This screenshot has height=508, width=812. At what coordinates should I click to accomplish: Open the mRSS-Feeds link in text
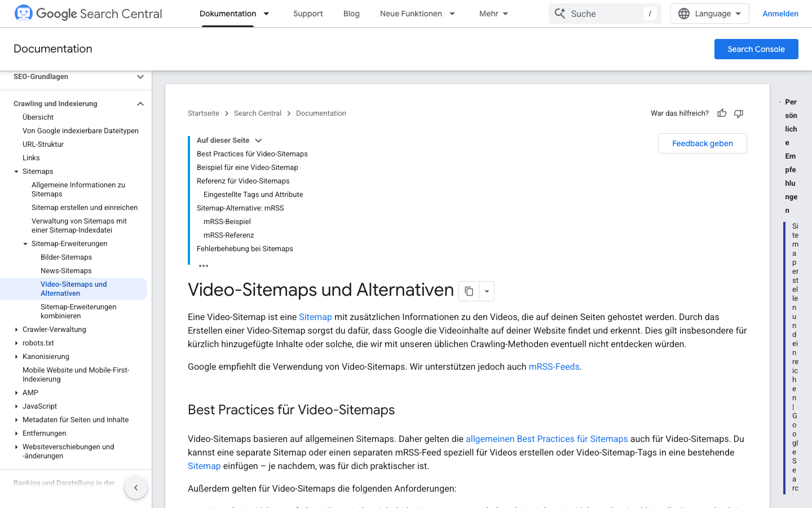point(554,367)
